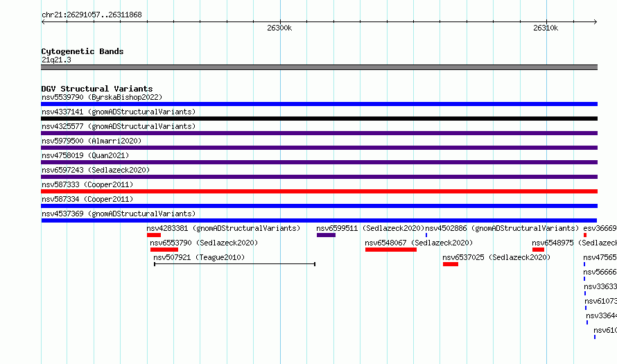Click the 21q21.3 band label

[x=56, y=60]
